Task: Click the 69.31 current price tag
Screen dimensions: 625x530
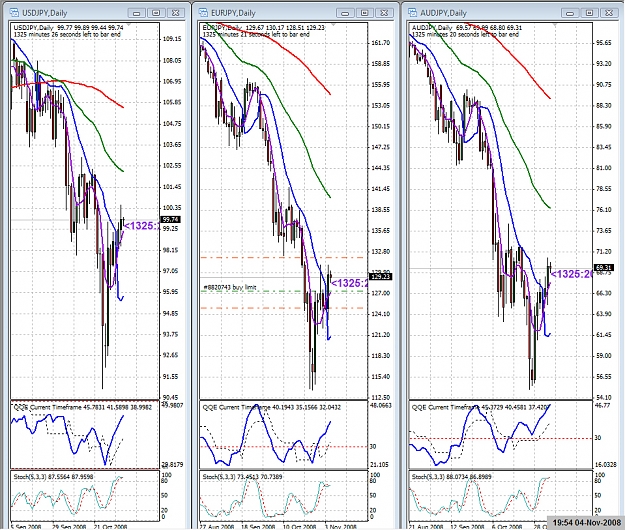Action: point(603,267)
